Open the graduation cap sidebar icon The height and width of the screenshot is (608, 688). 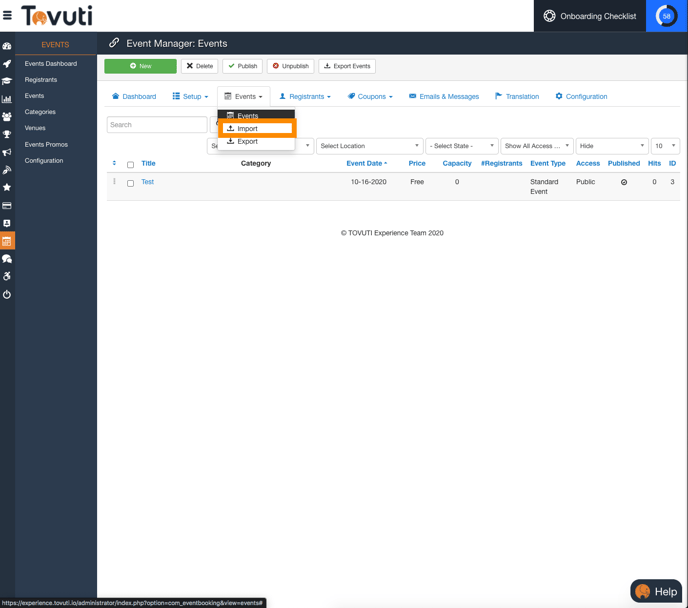click(7, 81)
